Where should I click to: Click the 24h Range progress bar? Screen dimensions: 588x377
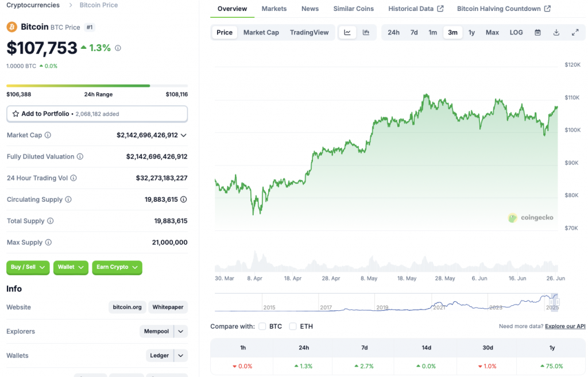[97, 86]
